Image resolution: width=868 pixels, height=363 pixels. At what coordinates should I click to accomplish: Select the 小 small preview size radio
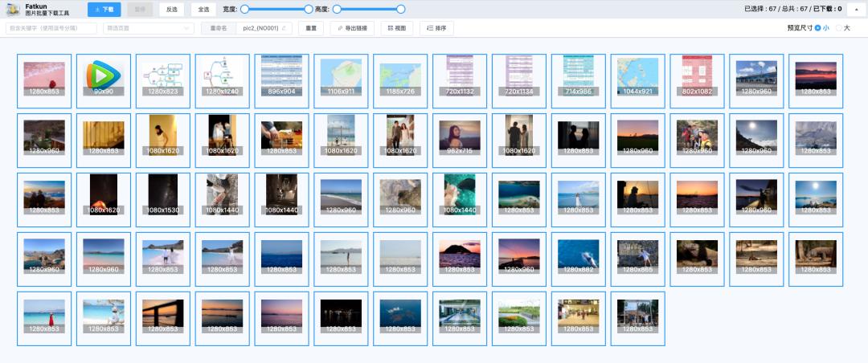pyautogui.click(x=818, y=28)
